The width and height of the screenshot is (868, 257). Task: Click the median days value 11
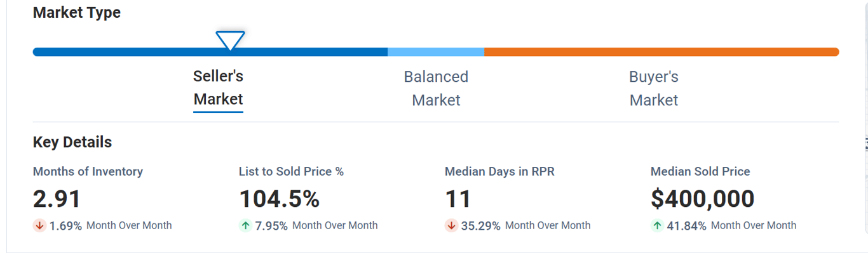pyautogui.click(x=458, y=199)
